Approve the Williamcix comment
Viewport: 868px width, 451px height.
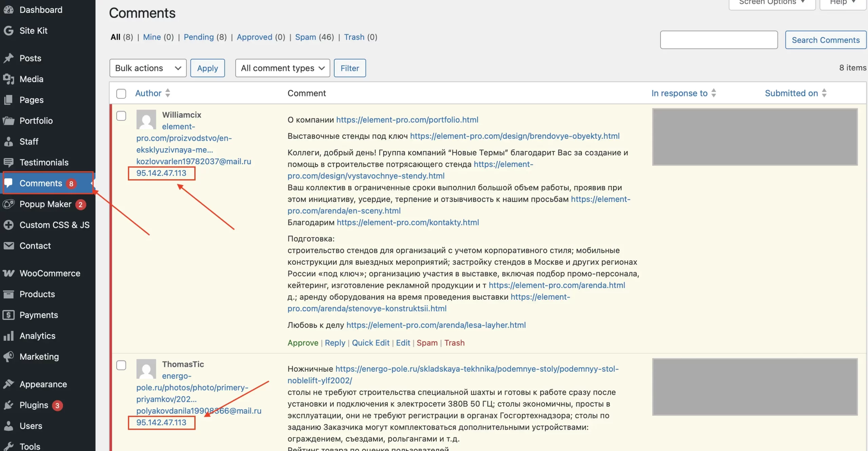pyautogui.click(x=302, y=343)
